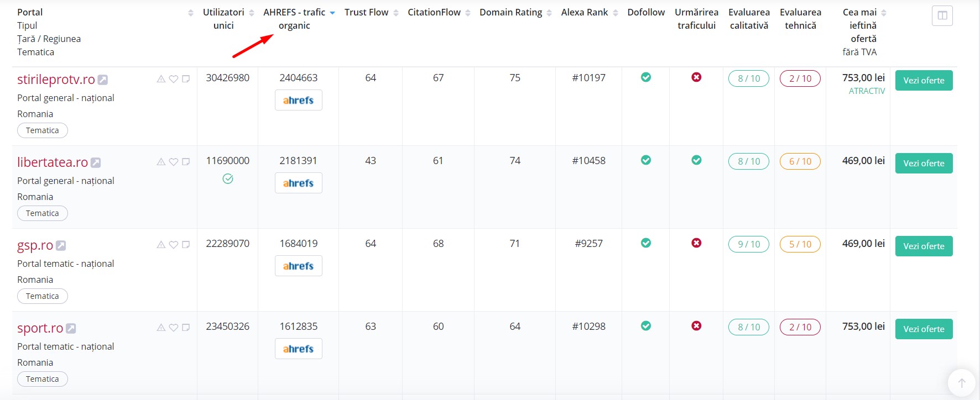View offers for libertatea.ro

[x=924, y=164]
